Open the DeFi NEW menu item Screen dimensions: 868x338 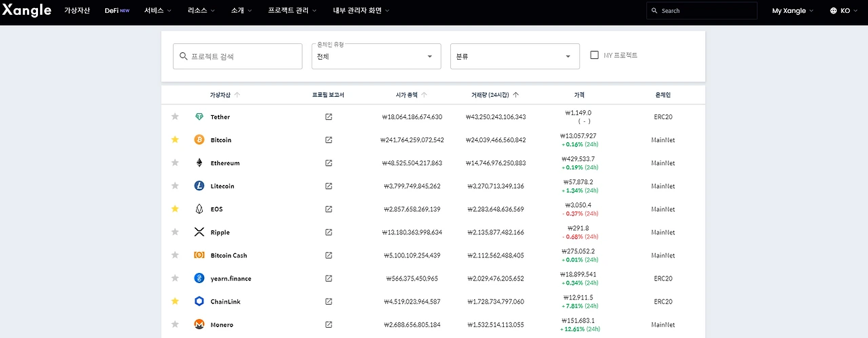click(x=117, y=11)
